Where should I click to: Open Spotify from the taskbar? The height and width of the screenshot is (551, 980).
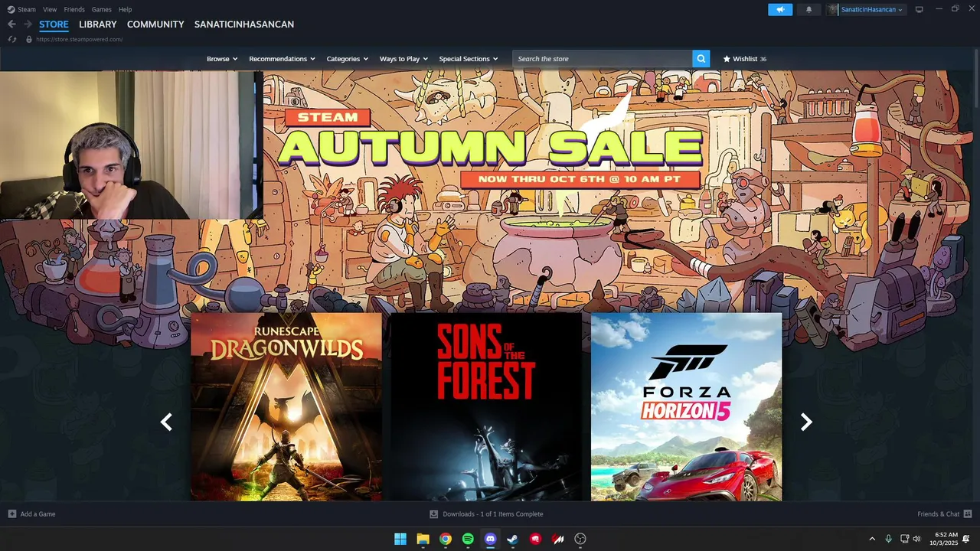click(x=468, y=539)
